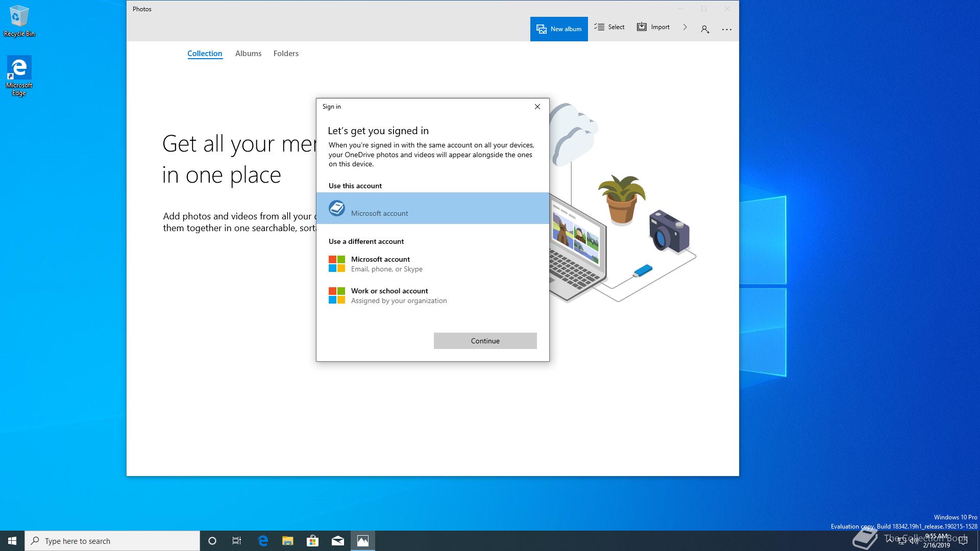Open Microsoft Edge desktop shortcut
Screen dimensions: 980x551
[19, 76]
